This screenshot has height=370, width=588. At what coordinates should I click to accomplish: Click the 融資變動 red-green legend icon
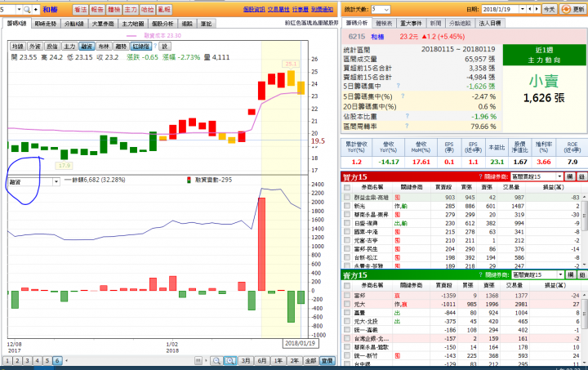point(189,180)
